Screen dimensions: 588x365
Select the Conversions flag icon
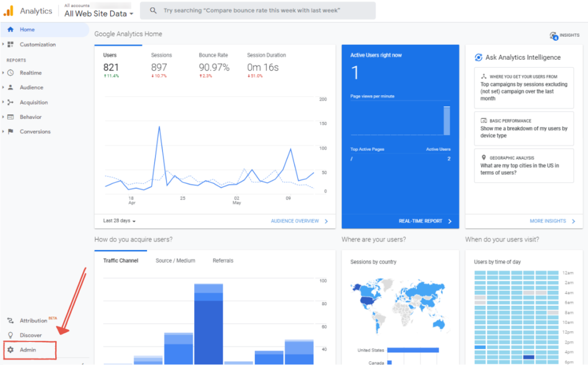(x=10, y=132)
